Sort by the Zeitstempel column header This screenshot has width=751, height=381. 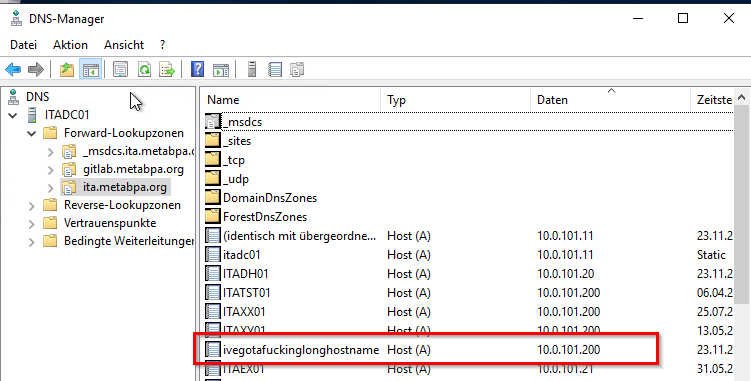pyautogui.click(x=712, y=100)
